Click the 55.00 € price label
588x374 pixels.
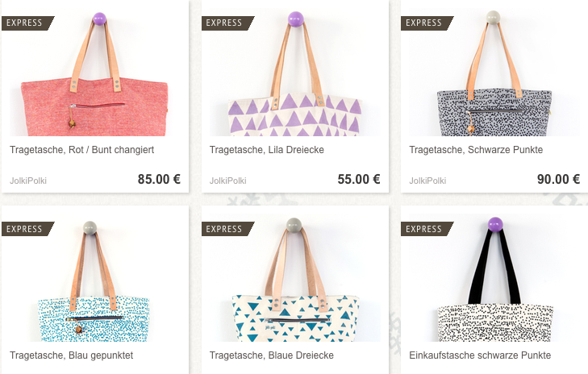(359, 179)
